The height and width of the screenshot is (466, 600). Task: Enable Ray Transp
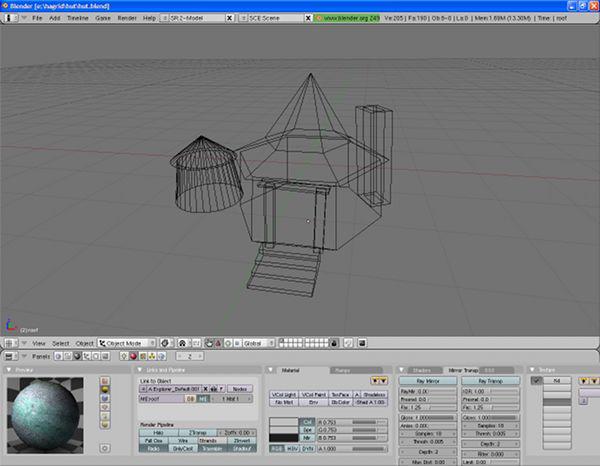(491, 381)
